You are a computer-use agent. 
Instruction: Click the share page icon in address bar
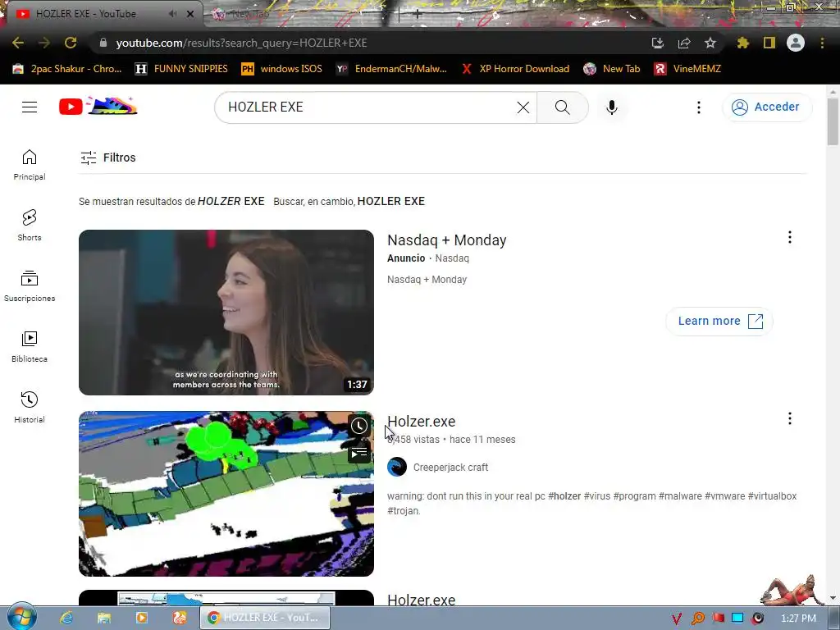coord(684,43)
